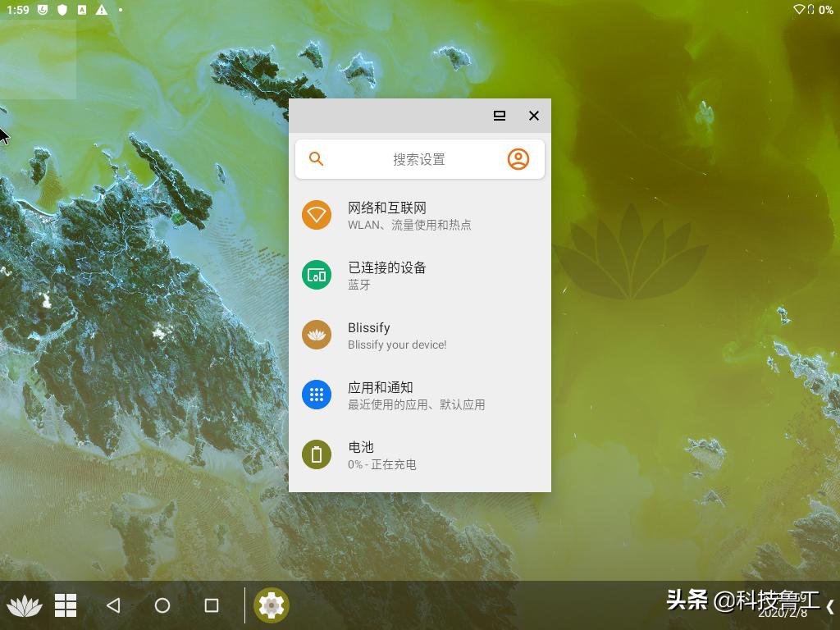Open recent apps with the square button
The width and height of the screenshot is (840, 630).
coord(211,605)
